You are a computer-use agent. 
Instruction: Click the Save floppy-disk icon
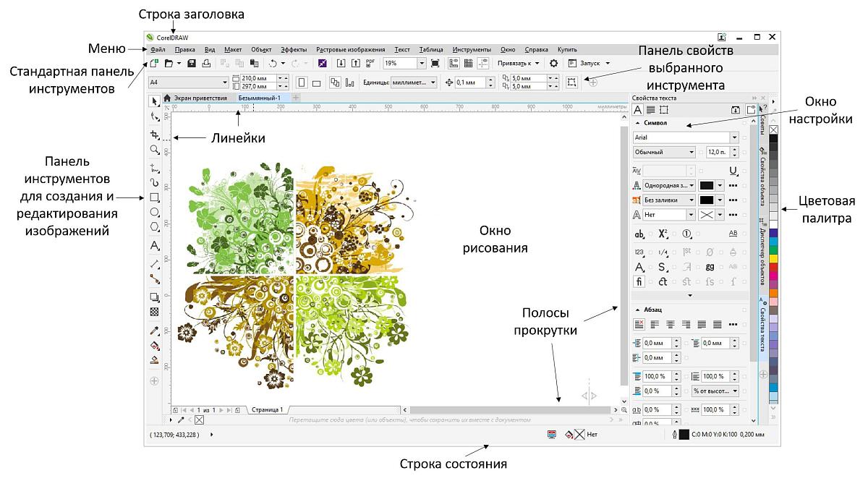coord(192,64)
